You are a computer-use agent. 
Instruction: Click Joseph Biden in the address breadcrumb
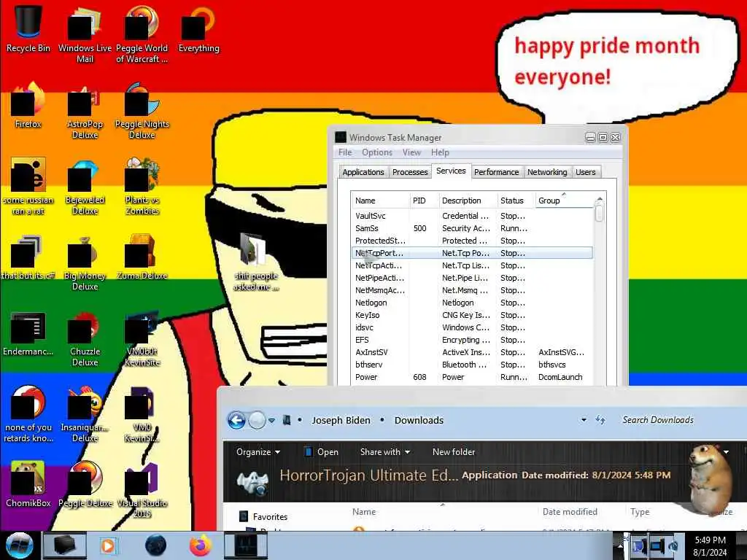click(341, 421)
